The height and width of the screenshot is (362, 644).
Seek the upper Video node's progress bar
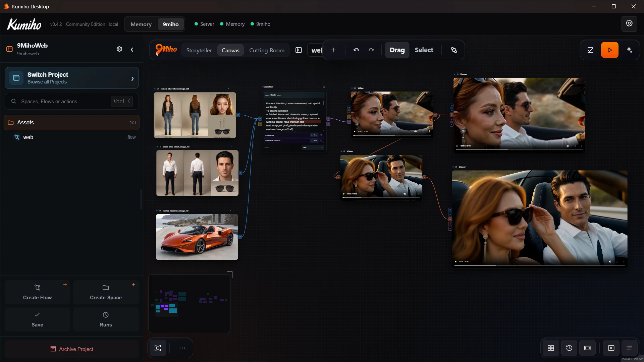(392, 135)
